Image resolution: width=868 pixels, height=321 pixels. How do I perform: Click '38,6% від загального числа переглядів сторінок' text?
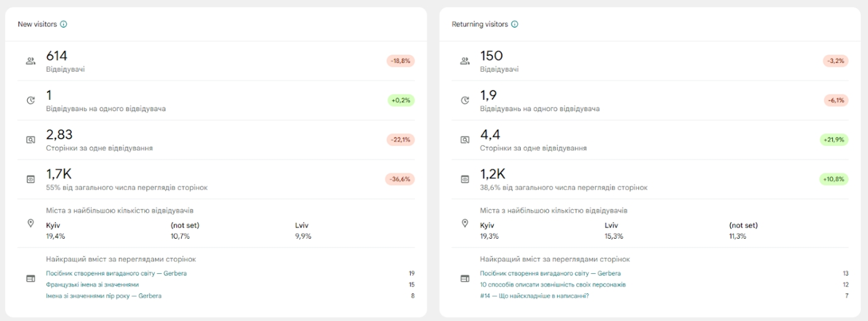click(x=564, y=188)
